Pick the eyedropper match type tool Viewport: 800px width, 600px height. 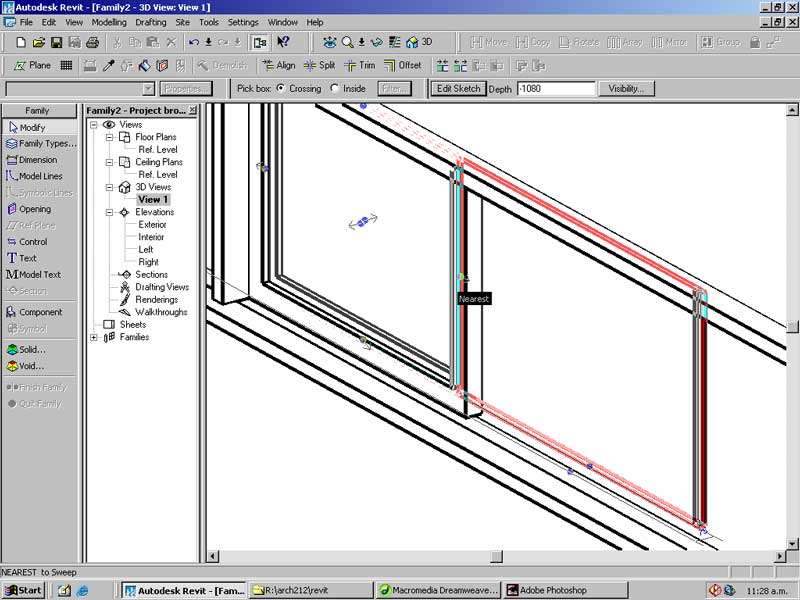point(109,65)
